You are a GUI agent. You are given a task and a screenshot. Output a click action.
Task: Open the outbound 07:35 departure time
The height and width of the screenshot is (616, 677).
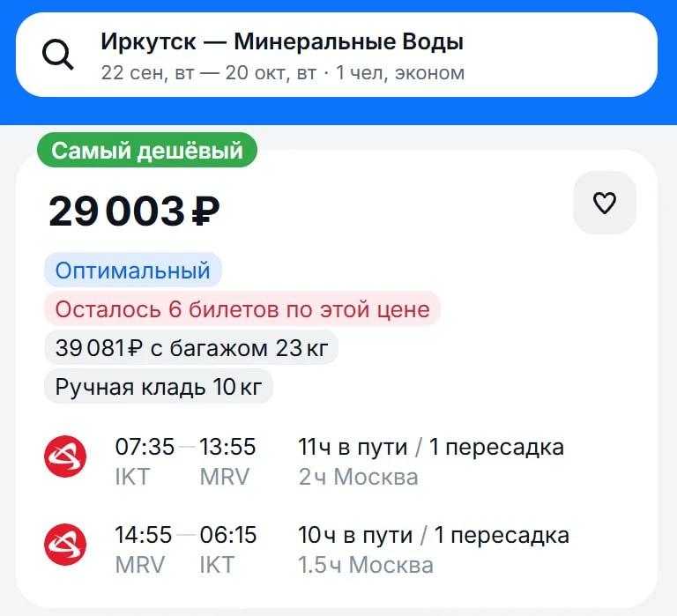click(145, 447)
